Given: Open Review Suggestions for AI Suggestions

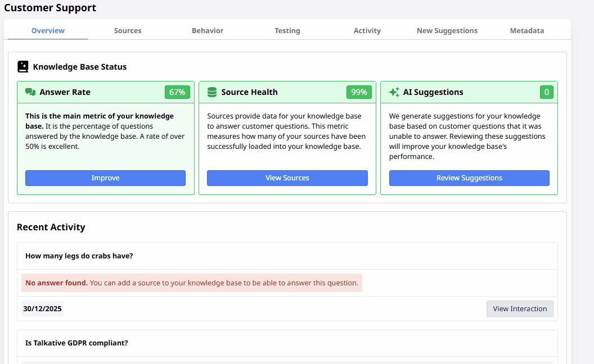Looking at the screenshot, I should [469, 178].
